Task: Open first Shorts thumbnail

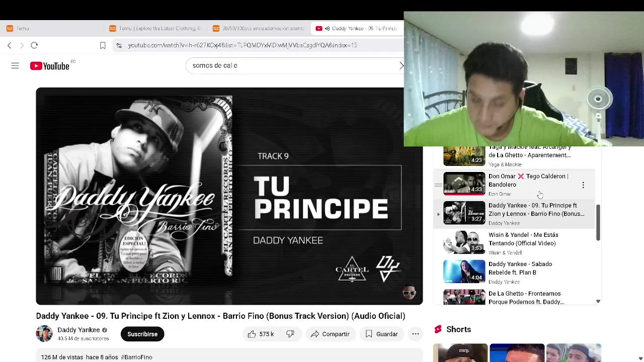Action: 460,352
